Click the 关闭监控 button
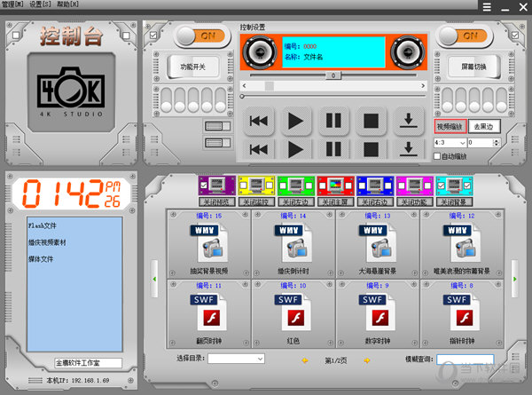The image size is (532, 395). tap(256, 202)
